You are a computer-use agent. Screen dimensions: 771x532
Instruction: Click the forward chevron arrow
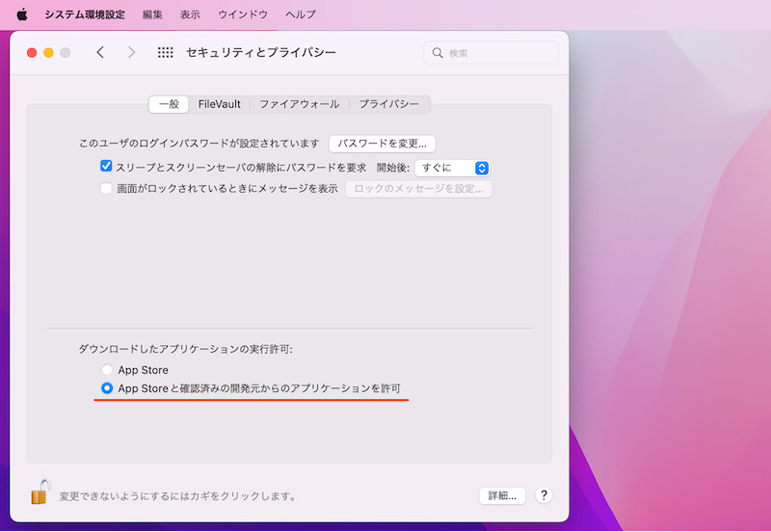(x=132, y=53)
